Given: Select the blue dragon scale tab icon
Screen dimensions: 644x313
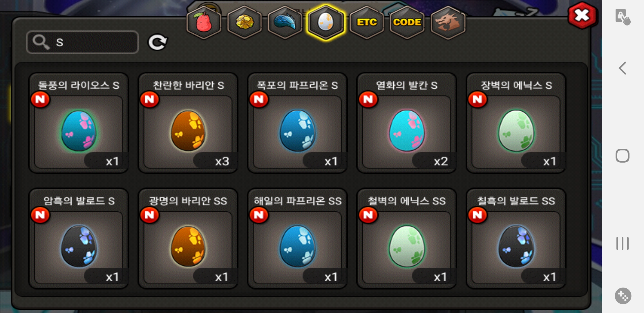Looking at the screenshot, I should (x=285, y=23).
